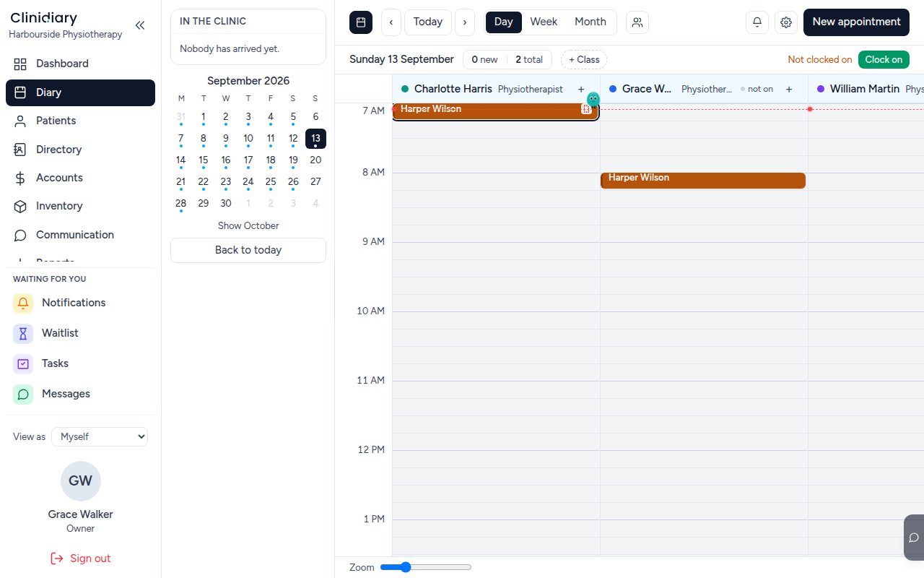Collapse the sidebar with double-chevron icon
Image resolution: width=924 pixels, height=578 pixels.
point(140,25)
